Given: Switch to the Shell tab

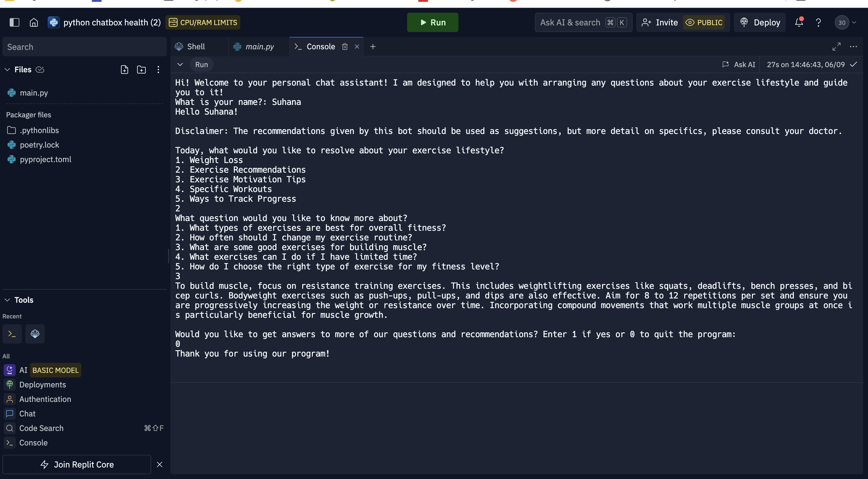Looking at the screenshot, I should point(196,47).
